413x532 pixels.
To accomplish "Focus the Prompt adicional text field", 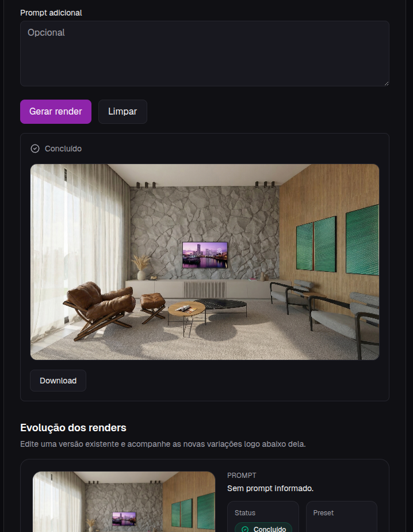I will (x=204, y=54).
